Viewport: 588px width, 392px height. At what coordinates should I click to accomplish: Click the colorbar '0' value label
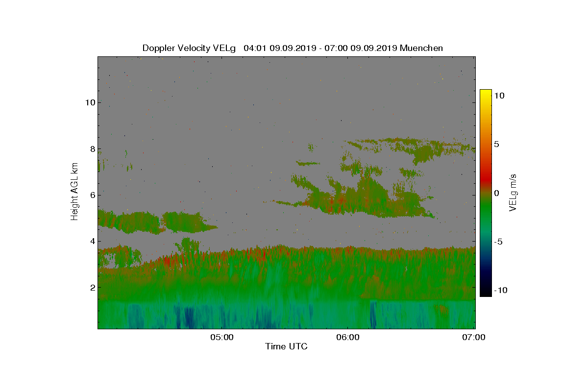point(496,193)
